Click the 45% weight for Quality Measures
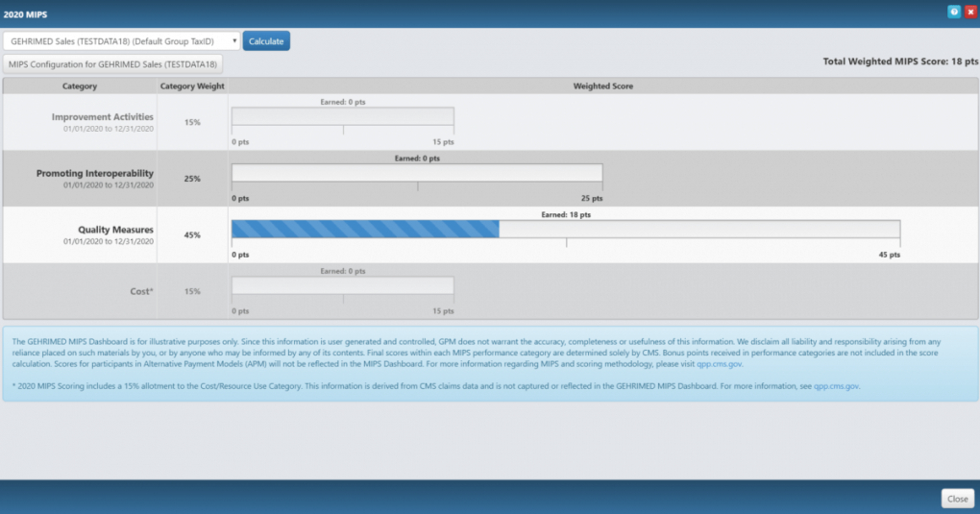The image size is (980, 514). click(x=192, y=235)
